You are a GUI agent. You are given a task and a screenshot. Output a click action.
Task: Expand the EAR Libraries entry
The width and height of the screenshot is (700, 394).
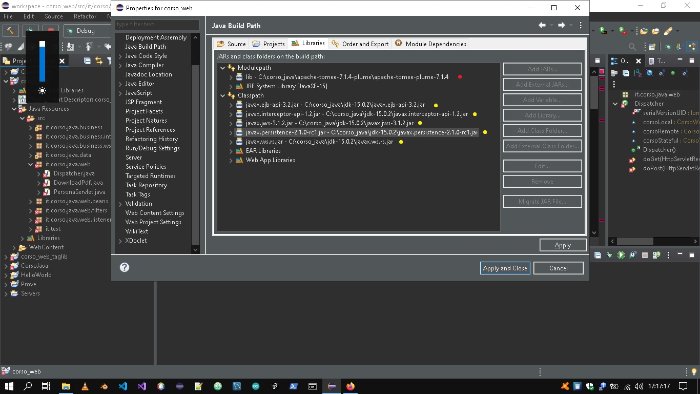point(231,151)
